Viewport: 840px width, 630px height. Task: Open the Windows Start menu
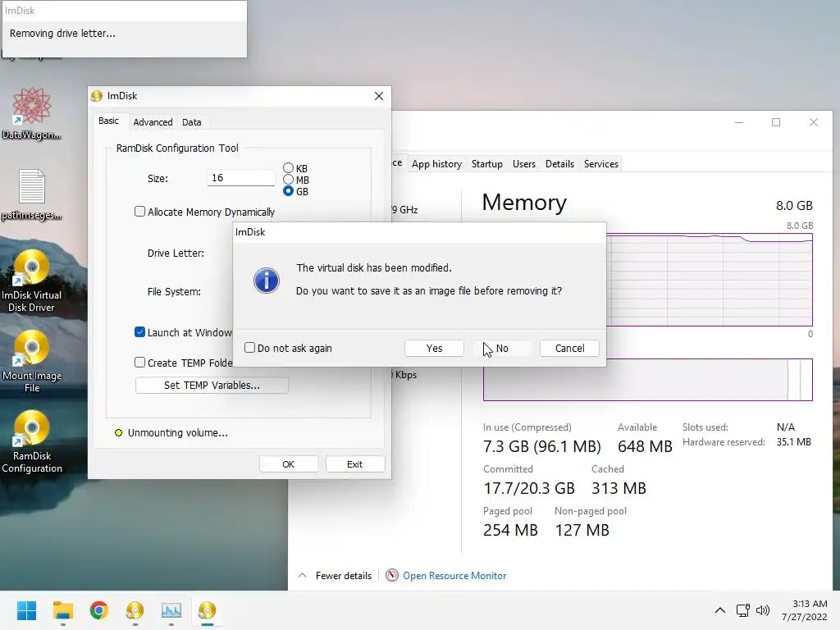click(26, 610)
